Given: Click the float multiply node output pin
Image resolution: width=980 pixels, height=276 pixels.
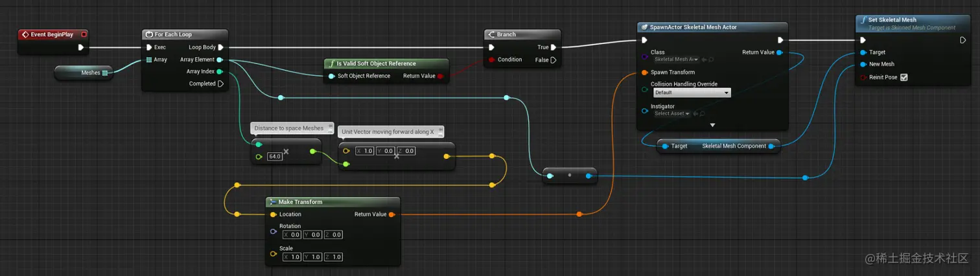Looking at the screenshot, I should (x=313, y=151).
